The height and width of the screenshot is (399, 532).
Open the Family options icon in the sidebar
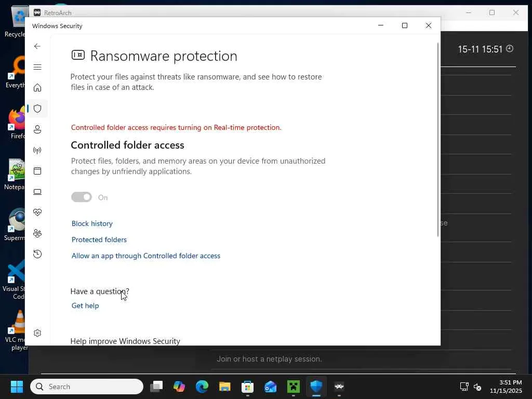click(x=37, y=233)
